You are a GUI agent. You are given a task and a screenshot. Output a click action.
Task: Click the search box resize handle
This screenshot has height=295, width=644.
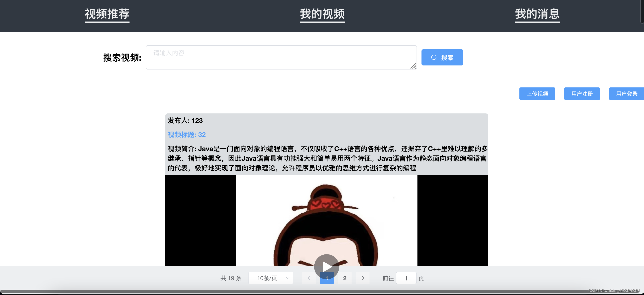click(413, 66)
